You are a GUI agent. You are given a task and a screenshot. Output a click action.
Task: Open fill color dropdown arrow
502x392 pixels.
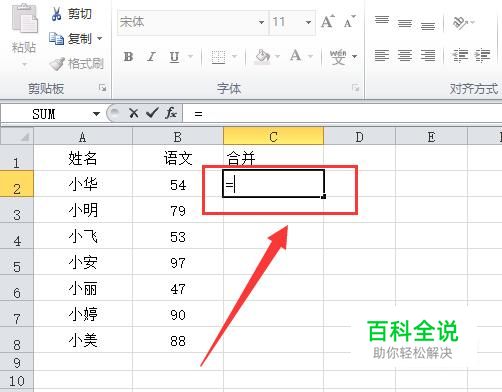click(x=277, y=56)
